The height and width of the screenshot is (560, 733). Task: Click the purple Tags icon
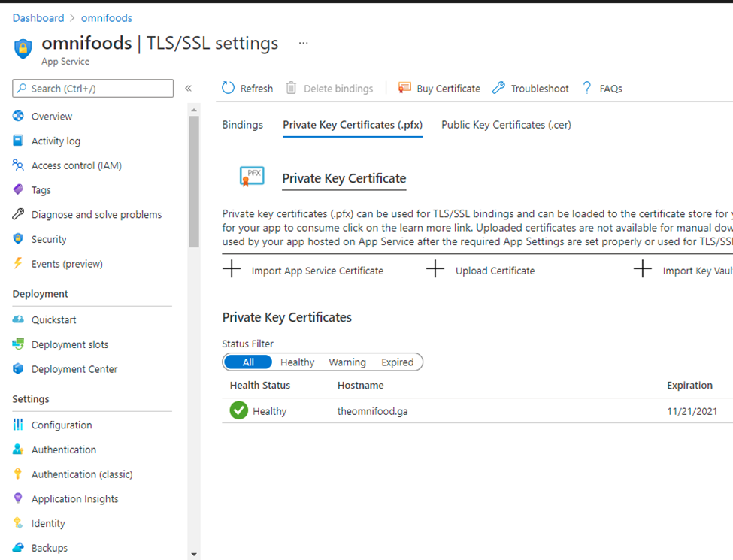coord(18,189)
